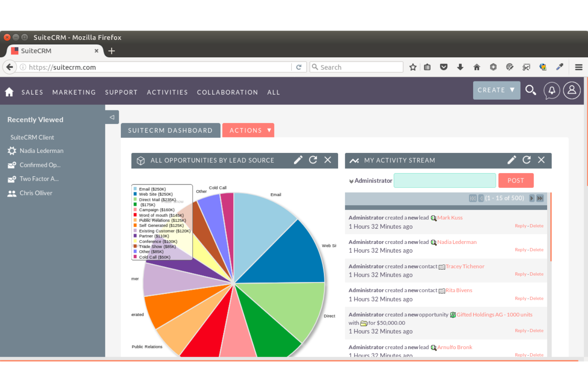
Task: Open SuiteCRM Client in Recently Viewed
Action: [x=32, y=137]
